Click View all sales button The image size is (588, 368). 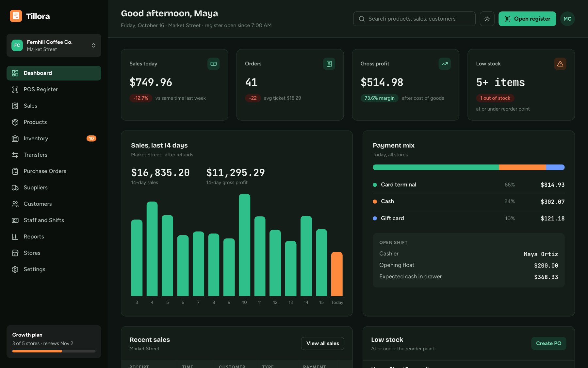point(322,343)
